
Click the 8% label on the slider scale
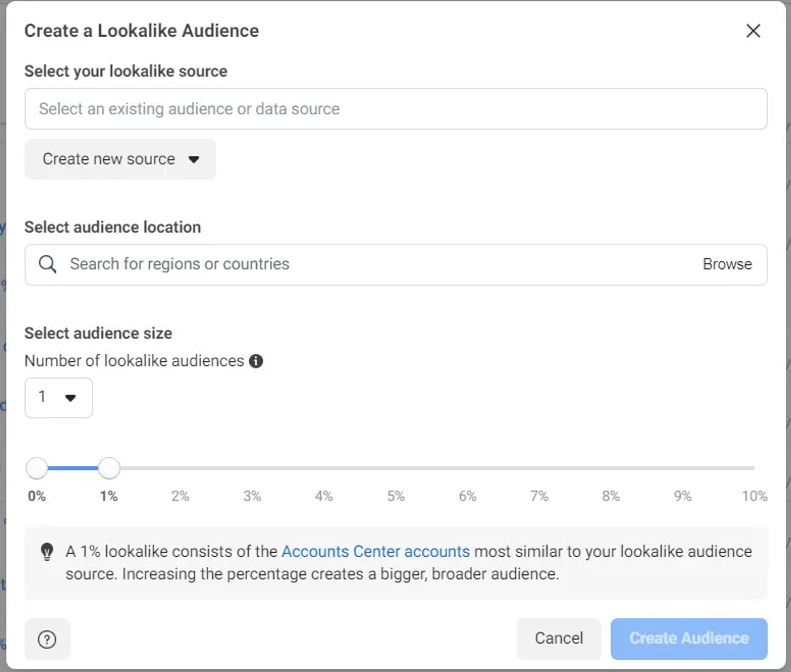tap(611, 495)
